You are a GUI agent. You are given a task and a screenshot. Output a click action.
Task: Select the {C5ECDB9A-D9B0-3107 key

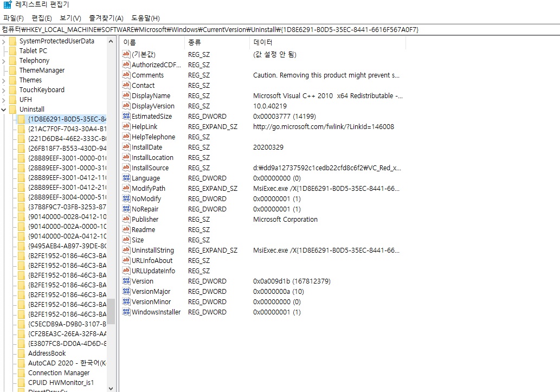67,324
